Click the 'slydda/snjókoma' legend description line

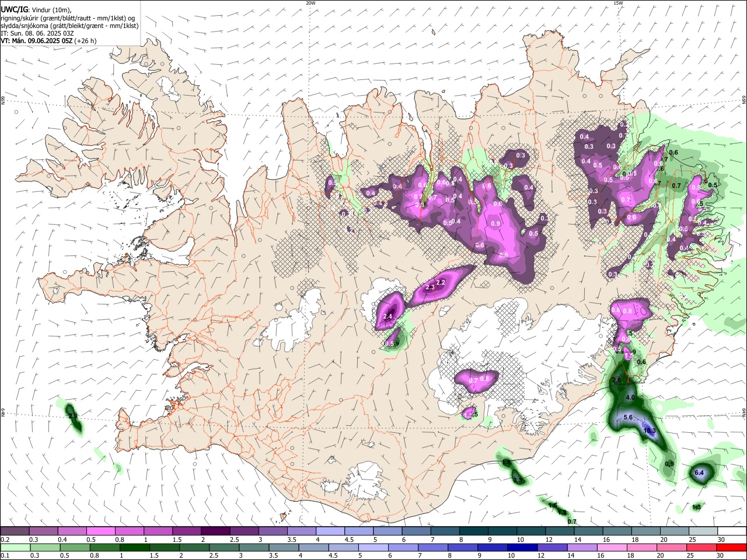point(69,26)
